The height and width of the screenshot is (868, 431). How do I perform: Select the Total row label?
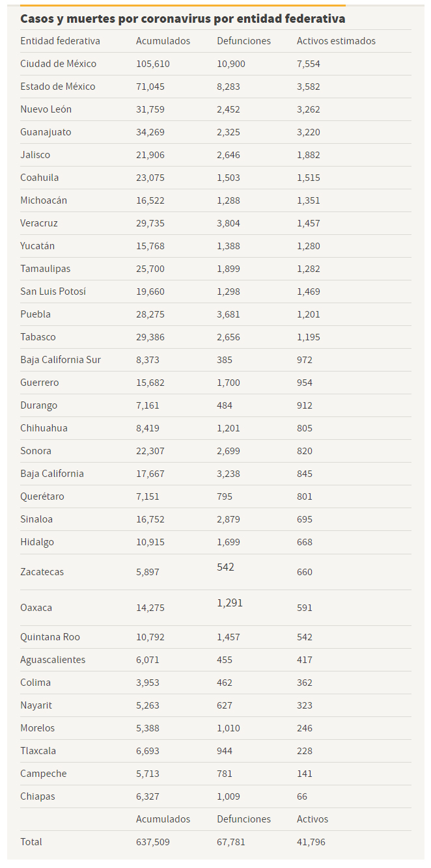point(31,842)
